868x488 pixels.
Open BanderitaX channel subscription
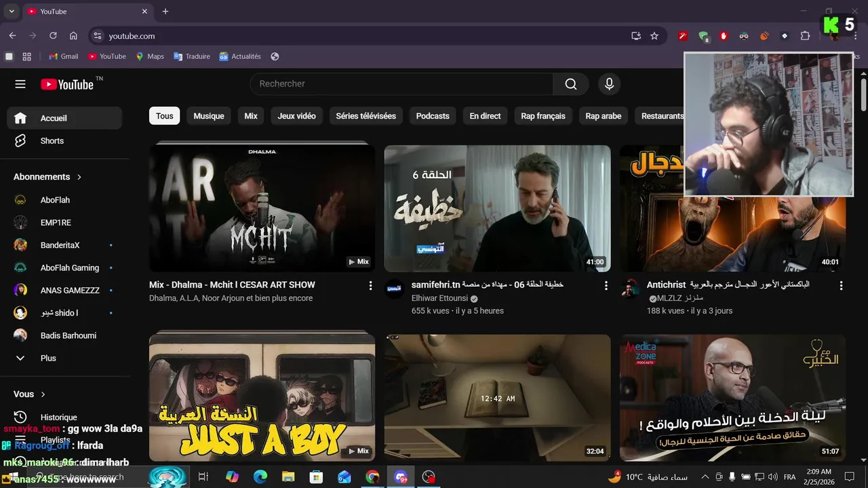tap(64, 245)
